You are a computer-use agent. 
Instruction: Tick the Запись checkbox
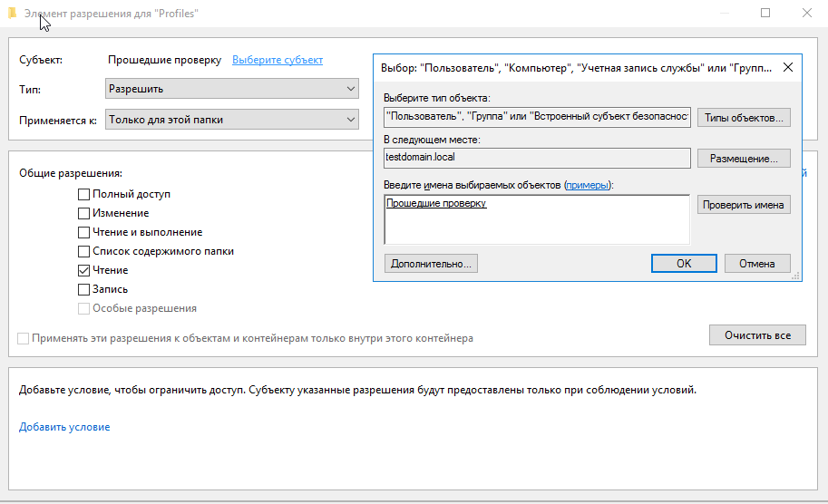point(83,289)
